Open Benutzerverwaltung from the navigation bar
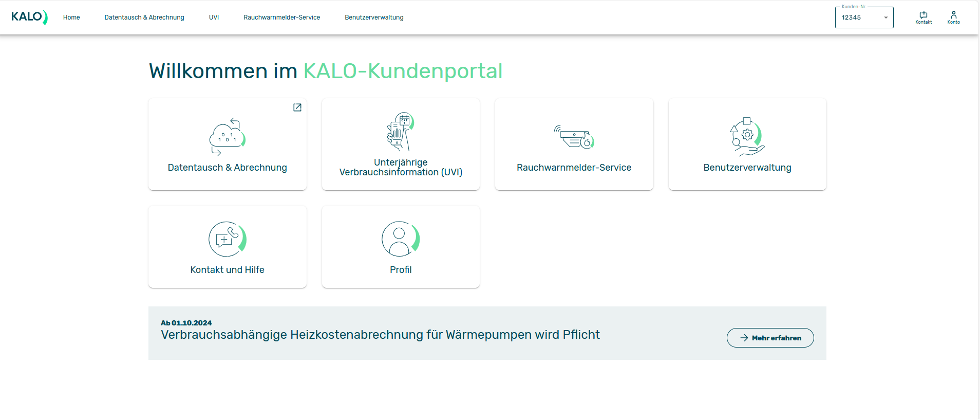This screenshot has height=419, width=980. click(374, 17)
